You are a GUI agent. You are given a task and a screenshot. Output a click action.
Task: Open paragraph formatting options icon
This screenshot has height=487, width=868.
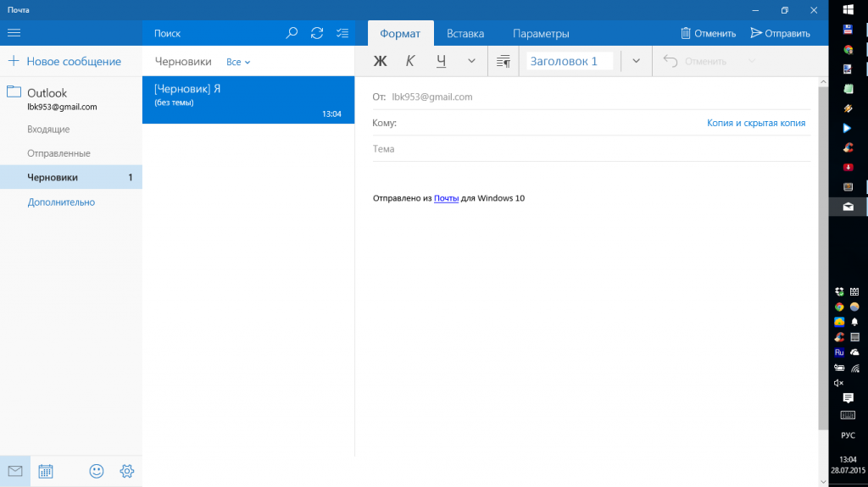(x=504, y=61)
